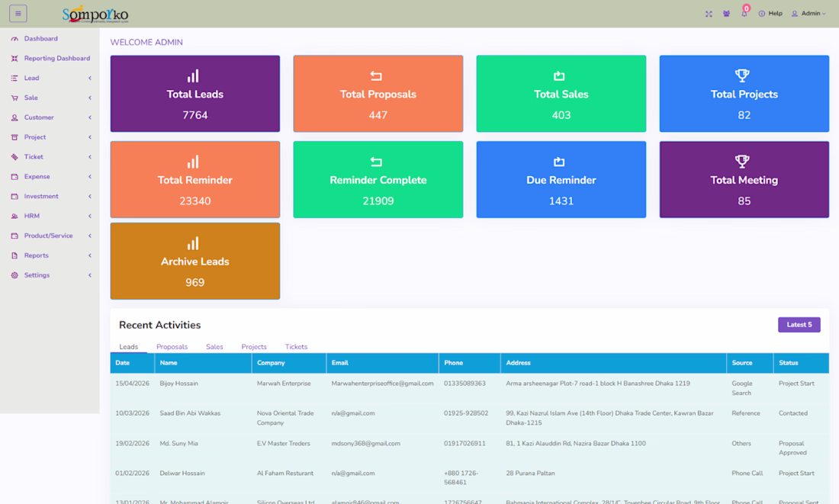839x504 pixels.
Task: Switch to the Sales tab
Action: pyautogui.click(x=214, y=347)
